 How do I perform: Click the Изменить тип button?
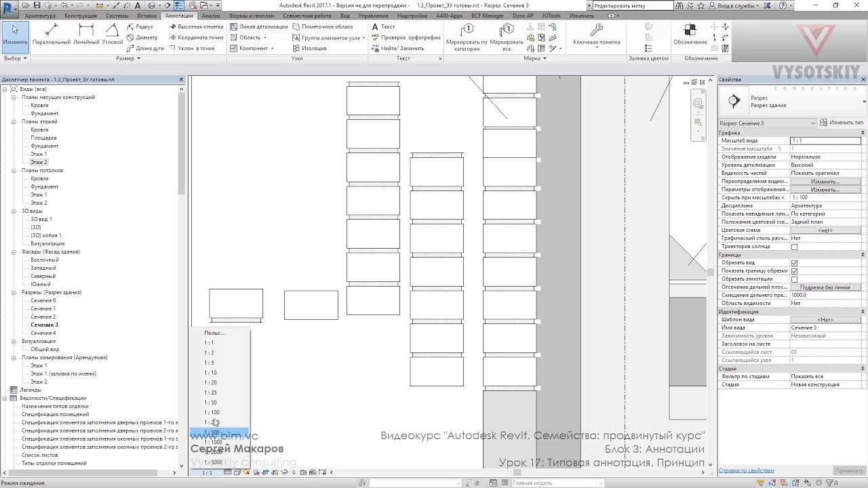coord(842,123)
